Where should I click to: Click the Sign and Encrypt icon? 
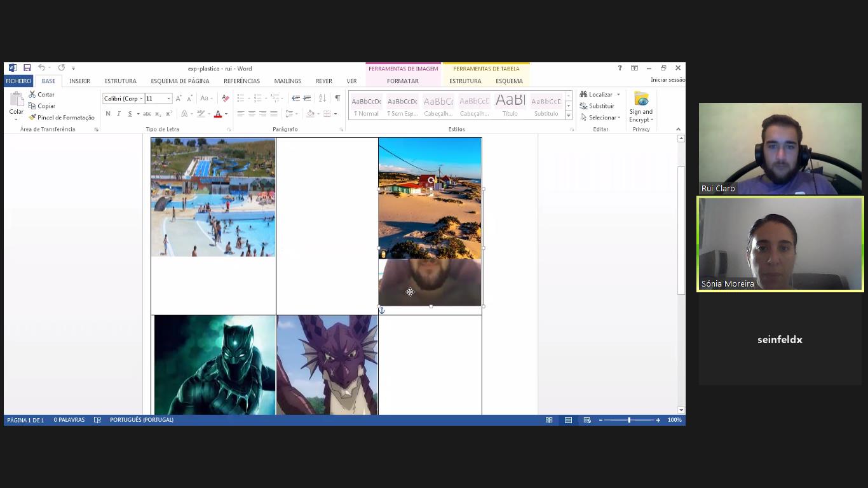click(x=641, y=100)
